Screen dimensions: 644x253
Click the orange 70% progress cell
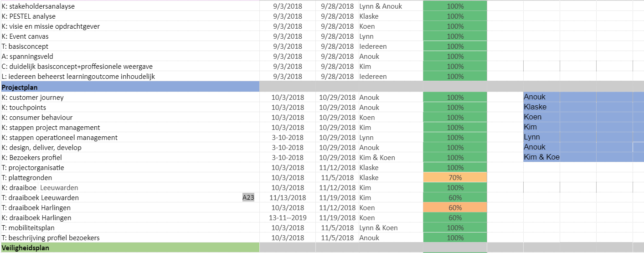[455, 178]
